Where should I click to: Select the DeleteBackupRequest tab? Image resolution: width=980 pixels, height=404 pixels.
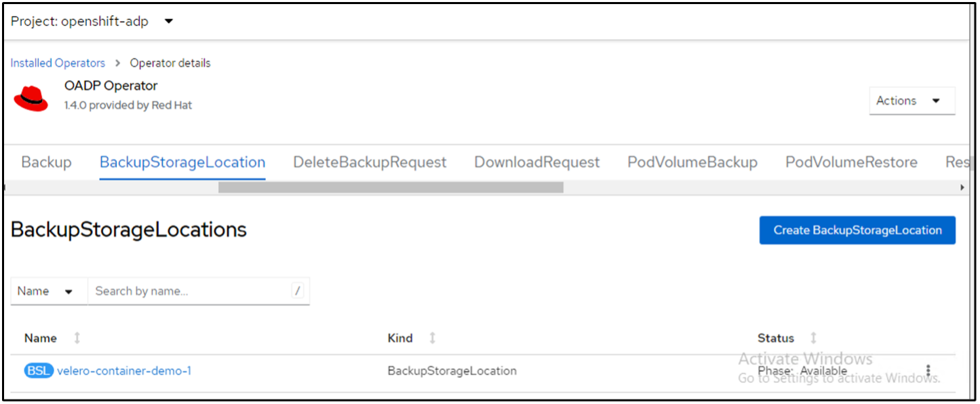[370, 162]
